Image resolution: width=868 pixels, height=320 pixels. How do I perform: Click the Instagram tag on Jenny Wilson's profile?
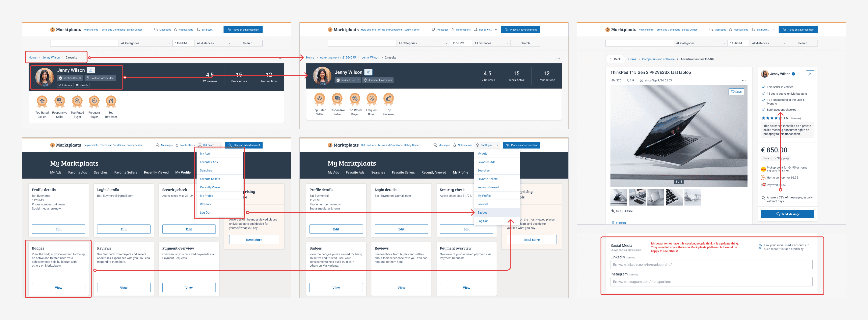65,85
